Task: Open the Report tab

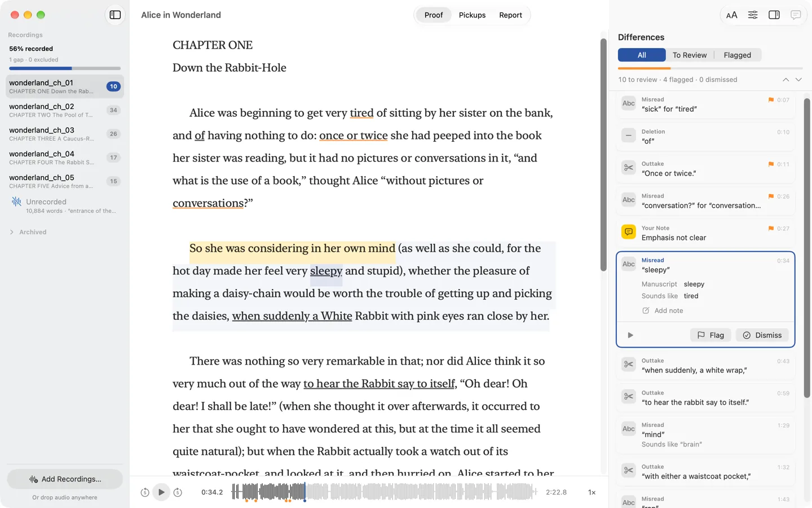Action: coord(510,15)
